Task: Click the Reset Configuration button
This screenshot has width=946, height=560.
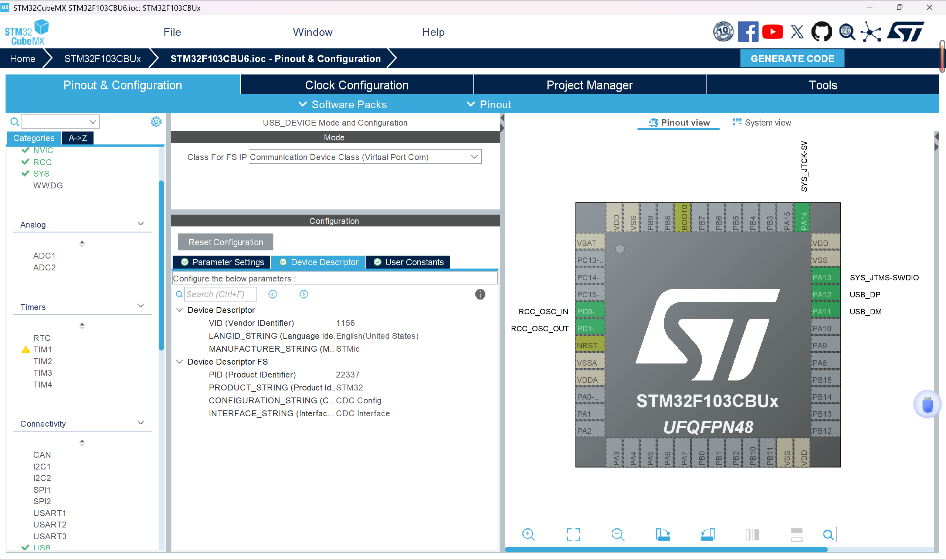Action: (226, 242)
